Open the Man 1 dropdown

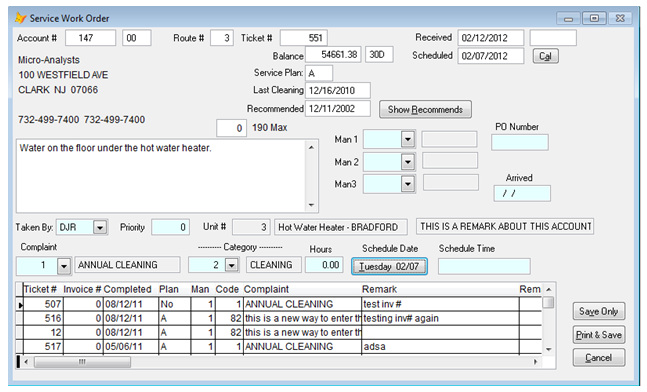(408, 139)
